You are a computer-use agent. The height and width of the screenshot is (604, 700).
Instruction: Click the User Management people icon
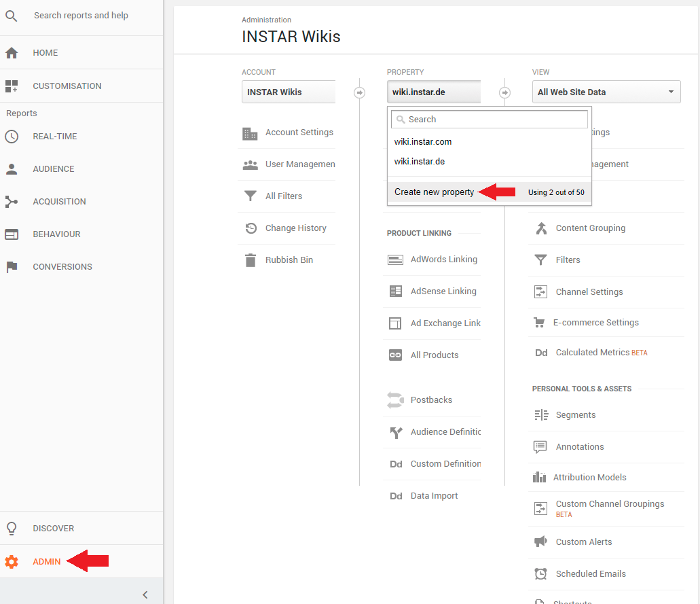click(250, 165)
